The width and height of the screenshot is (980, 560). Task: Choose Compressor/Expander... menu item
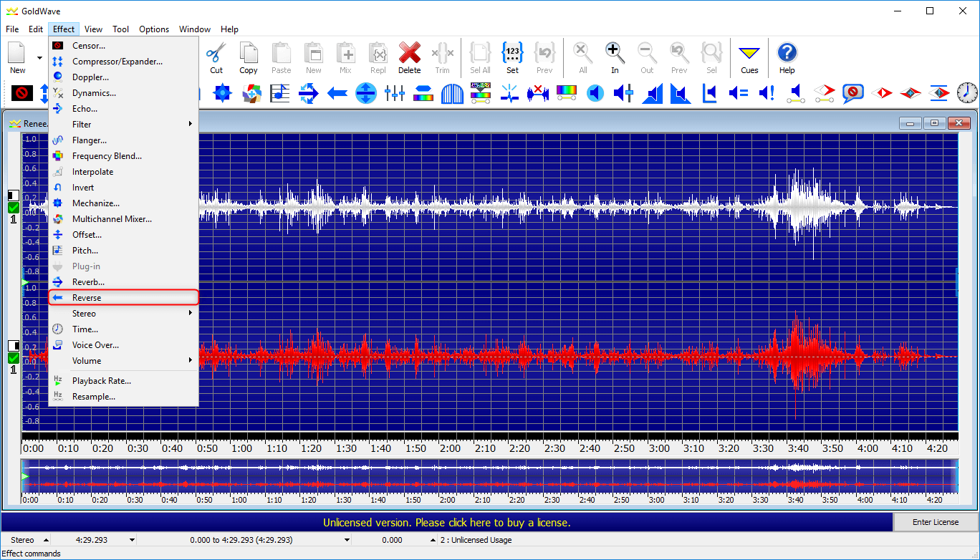click(123, 62)
